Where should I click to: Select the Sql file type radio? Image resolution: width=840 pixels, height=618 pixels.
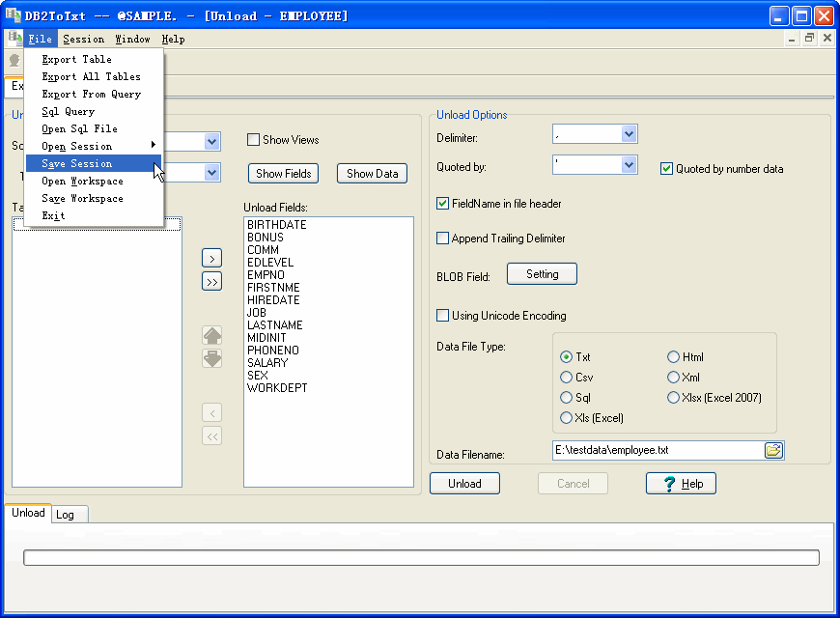pos(566,398)
